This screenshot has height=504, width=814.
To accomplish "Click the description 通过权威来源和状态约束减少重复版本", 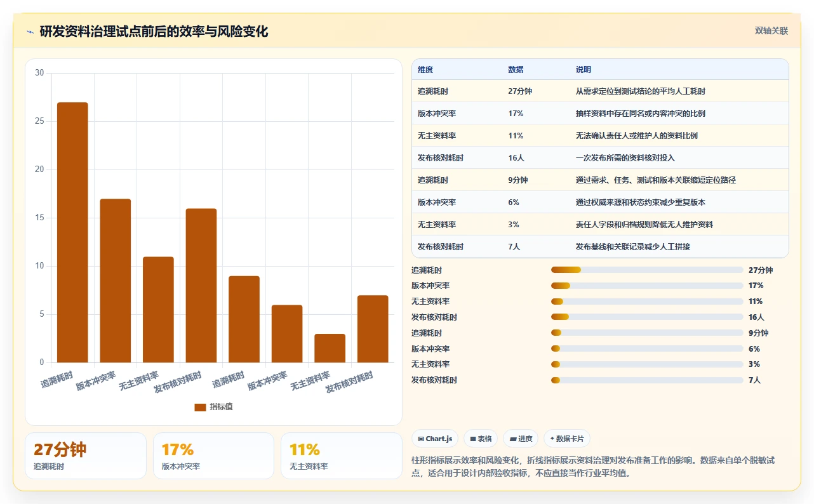I will [x=641, y=202].
